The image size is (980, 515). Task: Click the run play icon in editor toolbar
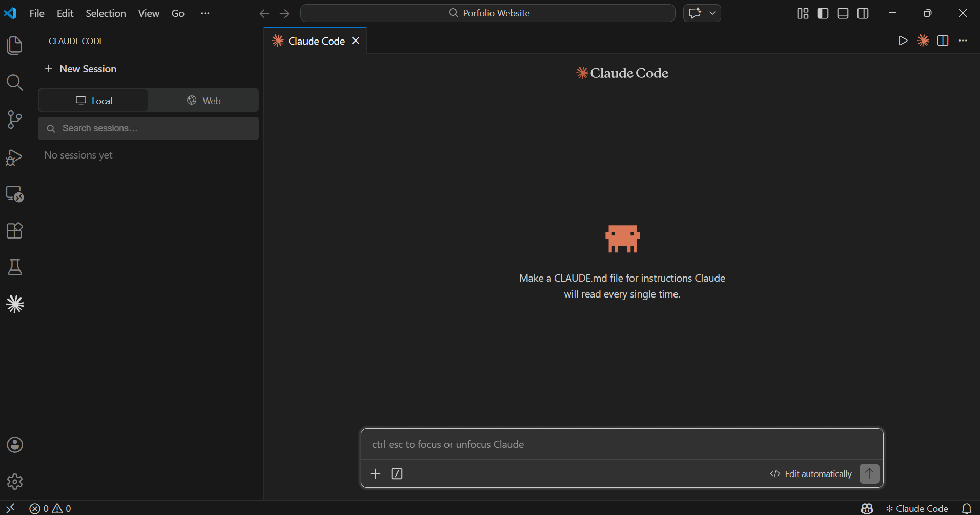903,41
